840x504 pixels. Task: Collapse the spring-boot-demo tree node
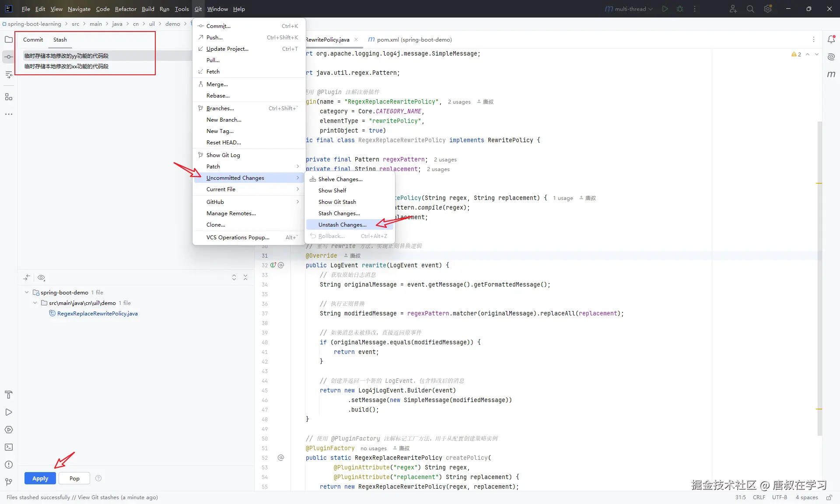[27, 292]
